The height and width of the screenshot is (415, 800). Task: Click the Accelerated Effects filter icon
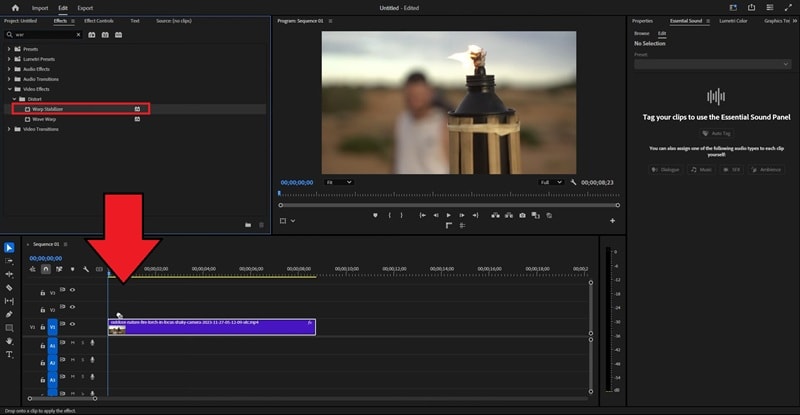tap(92, 35)
